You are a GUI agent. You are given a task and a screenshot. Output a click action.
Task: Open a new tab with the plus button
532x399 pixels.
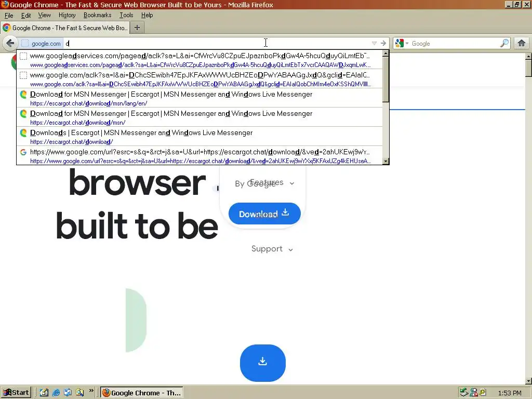[x=137, y=28]
